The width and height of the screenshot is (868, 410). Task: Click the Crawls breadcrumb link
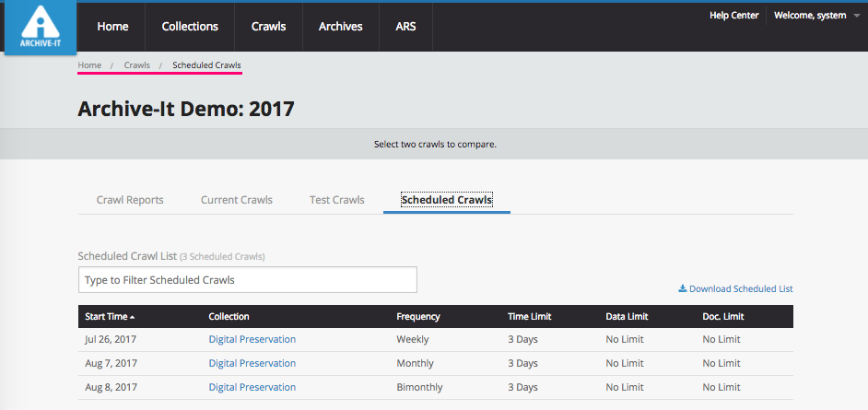tap(136, 65)
